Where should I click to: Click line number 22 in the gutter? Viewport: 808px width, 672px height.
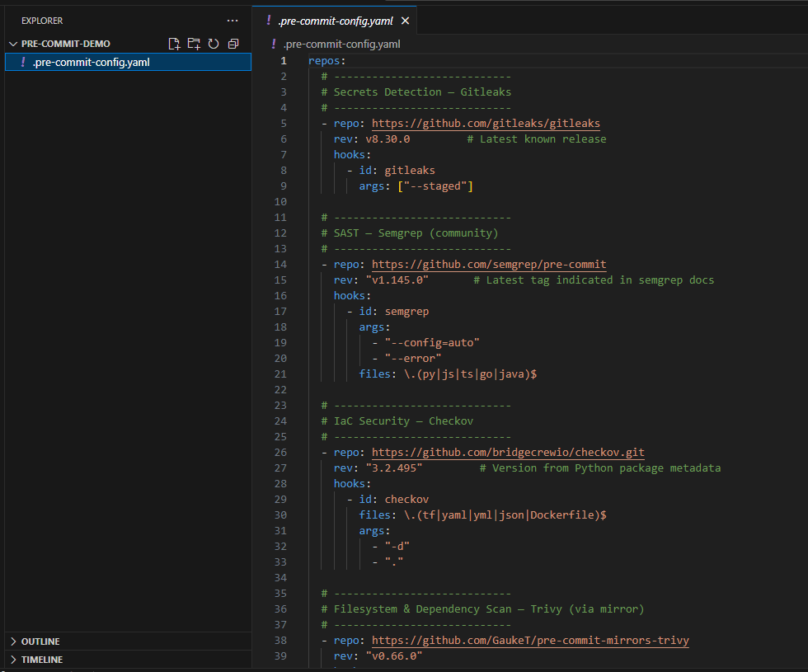point(280,389)
